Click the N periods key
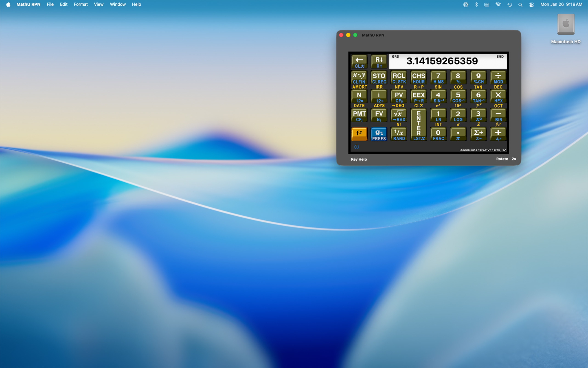588x368 pixels. pos(359,97)
